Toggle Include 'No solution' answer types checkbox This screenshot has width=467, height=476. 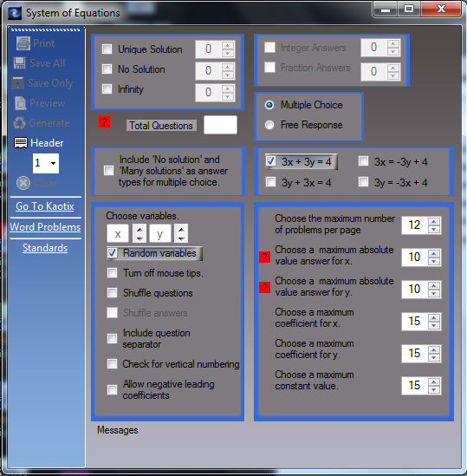tap(108, 170)
